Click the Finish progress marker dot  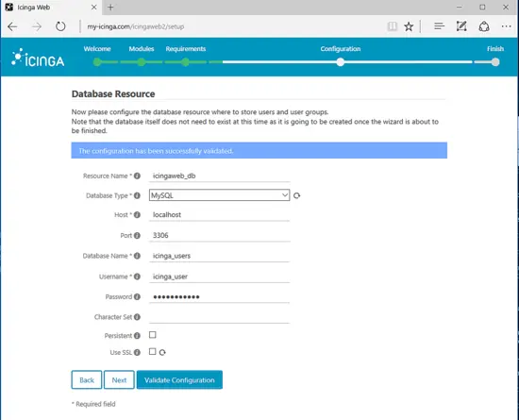(495, 62)
